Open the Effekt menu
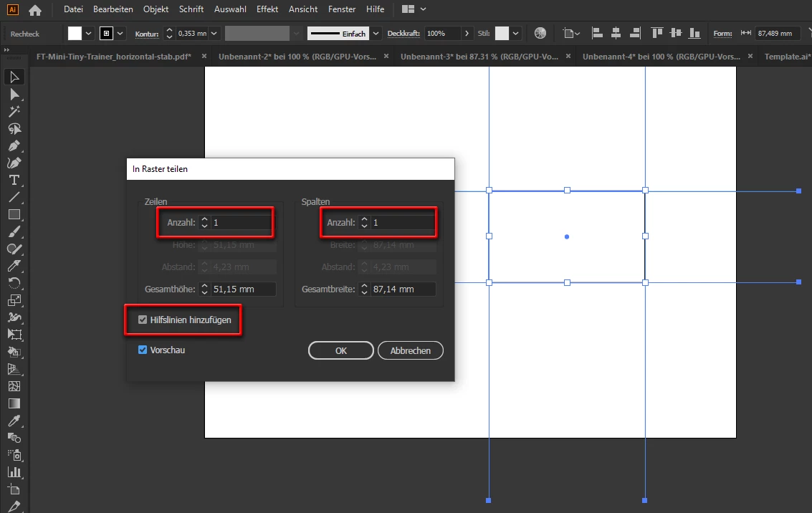This screenshot has width=812, height=513. click(x=267, y=9)
